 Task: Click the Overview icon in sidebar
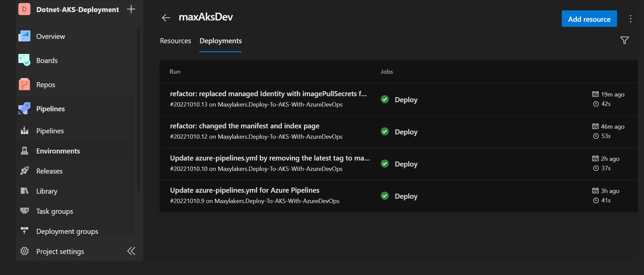24,36
